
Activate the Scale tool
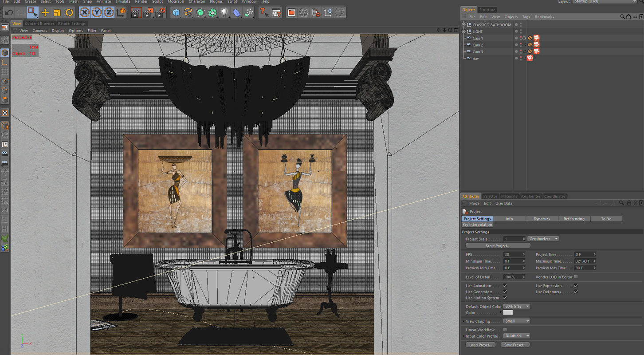pyautogui.click(x=57, y=12)
